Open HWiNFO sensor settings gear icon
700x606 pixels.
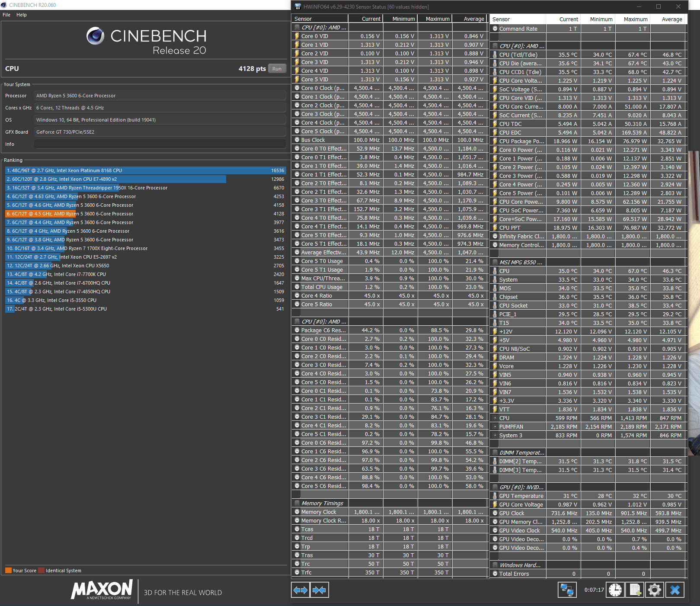click(655, 590)
